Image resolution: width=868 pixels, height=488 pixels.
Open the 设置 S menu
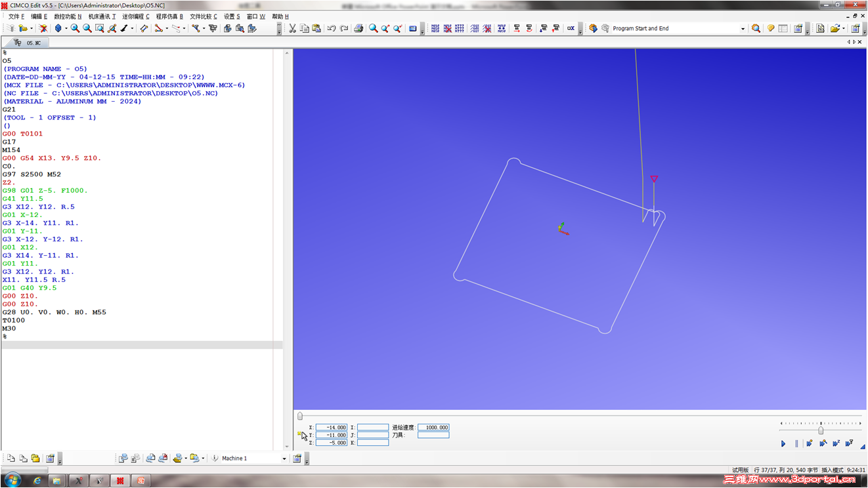pos(232,16)
